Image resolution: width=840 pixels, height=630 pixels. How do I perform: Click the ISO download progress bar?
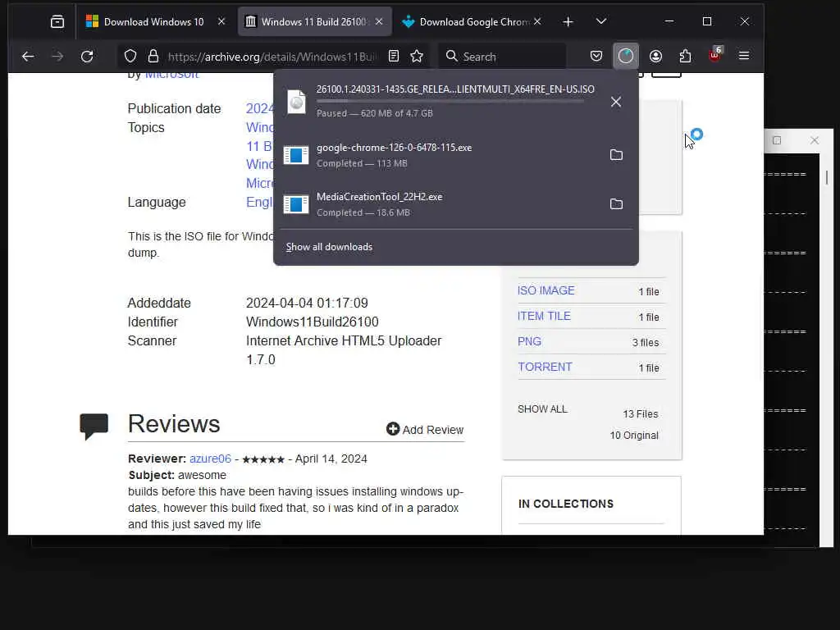click(450, 101)
